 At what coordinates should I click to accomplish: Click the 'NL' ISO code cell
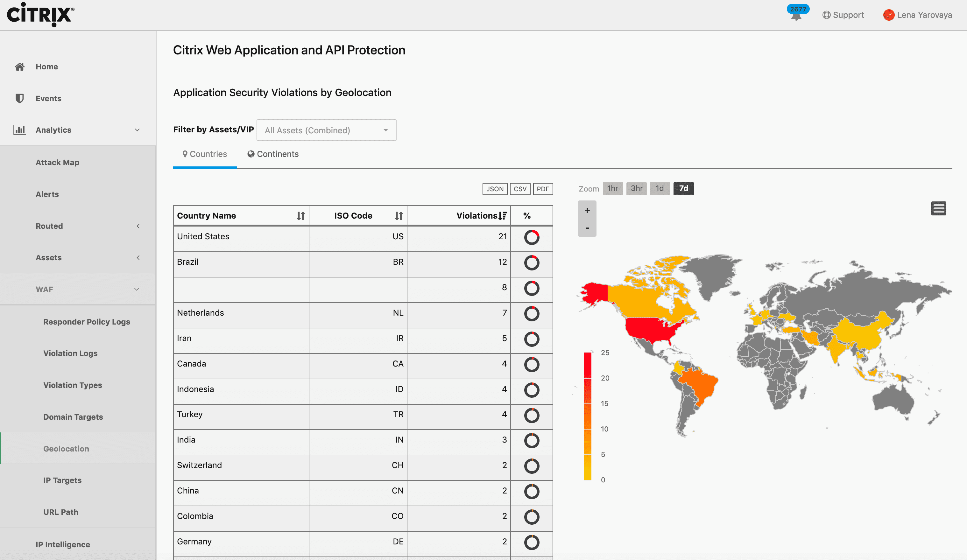click(x=358, y=315)
